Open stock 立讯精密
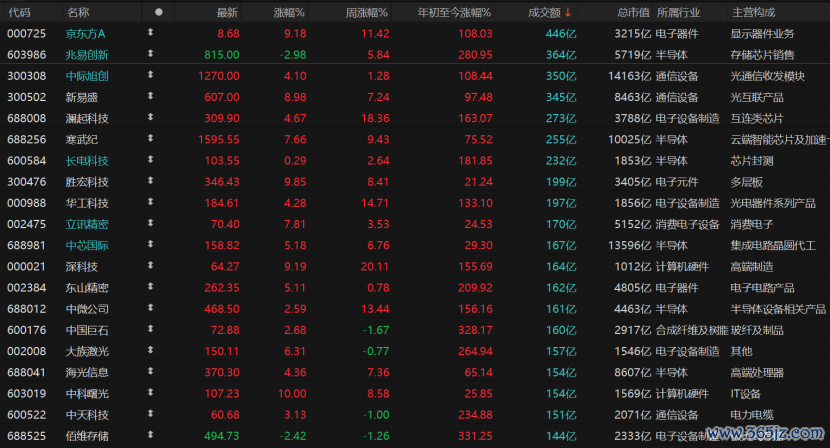Image resolution: width=830 pixels, height=448 pixels. (x=87, y=225)
